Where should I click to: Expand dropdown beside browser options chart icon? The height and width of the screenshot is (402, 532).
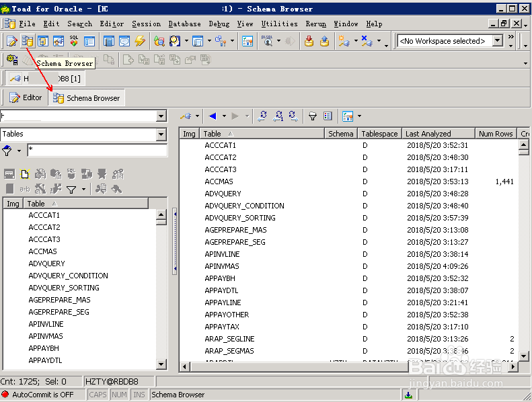pyautogui.click(x=359, y=116)
